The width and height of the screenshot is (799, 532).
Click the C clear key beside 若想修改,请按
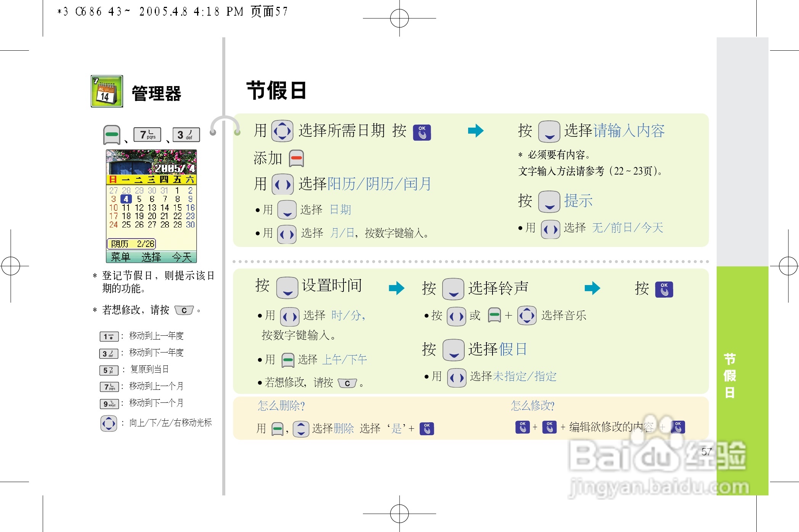point(184,310)
